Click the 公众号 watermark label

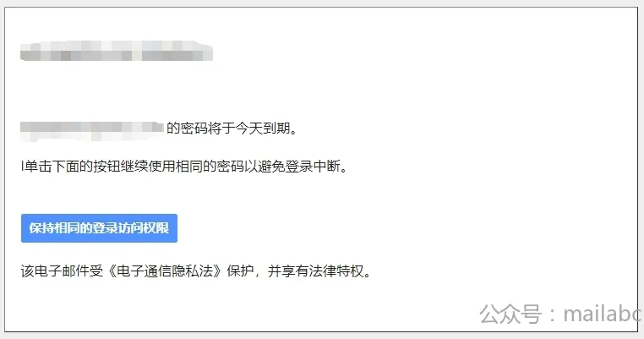coord(511,314)
